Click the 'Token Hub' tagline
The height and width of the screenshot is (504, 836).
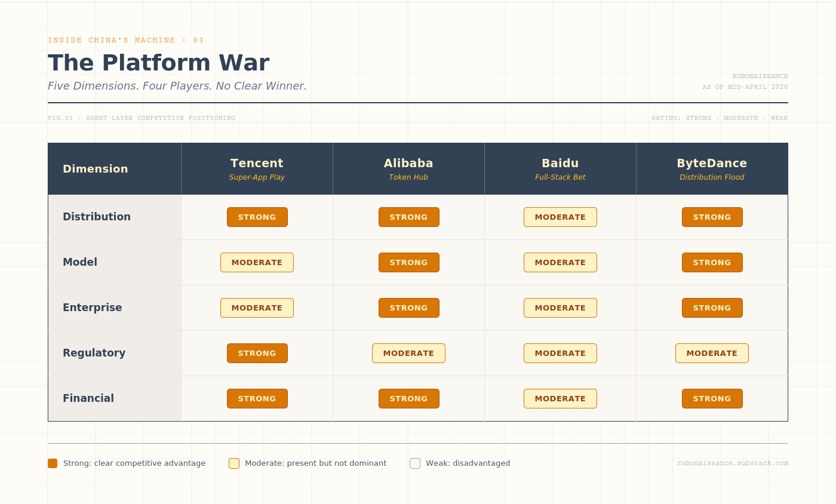coord(408,177)
